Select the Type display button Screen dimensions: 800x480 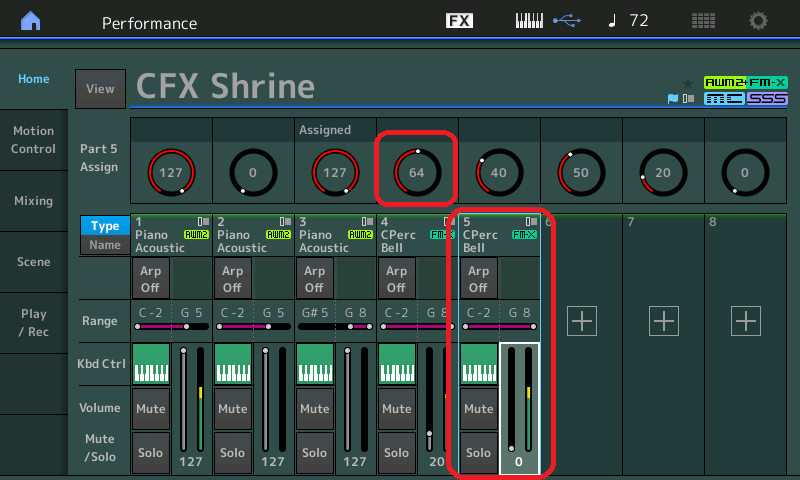tap(105, 226)
